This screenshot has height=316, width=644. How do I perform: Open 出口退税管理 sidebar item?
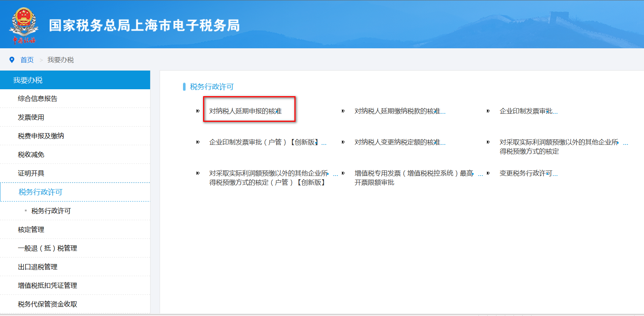pos(75,267)
